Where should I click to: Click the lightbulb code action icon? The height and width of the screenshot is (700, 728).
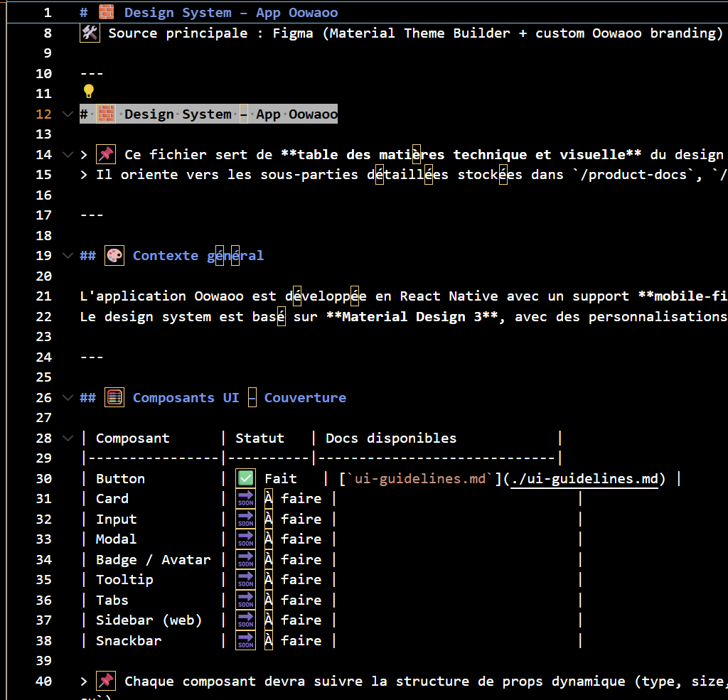pyautogui.click(x=89, y=91)
